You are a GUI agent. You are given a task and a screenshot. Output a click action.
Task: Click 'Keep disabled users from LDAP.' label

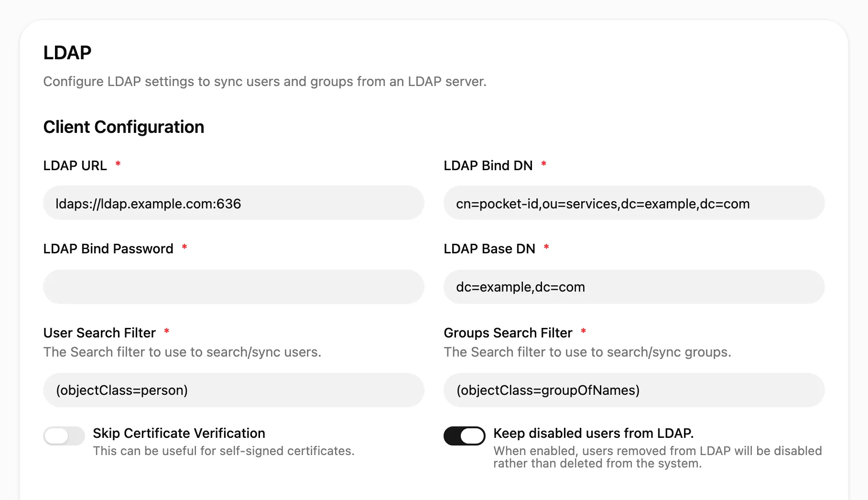594,433
